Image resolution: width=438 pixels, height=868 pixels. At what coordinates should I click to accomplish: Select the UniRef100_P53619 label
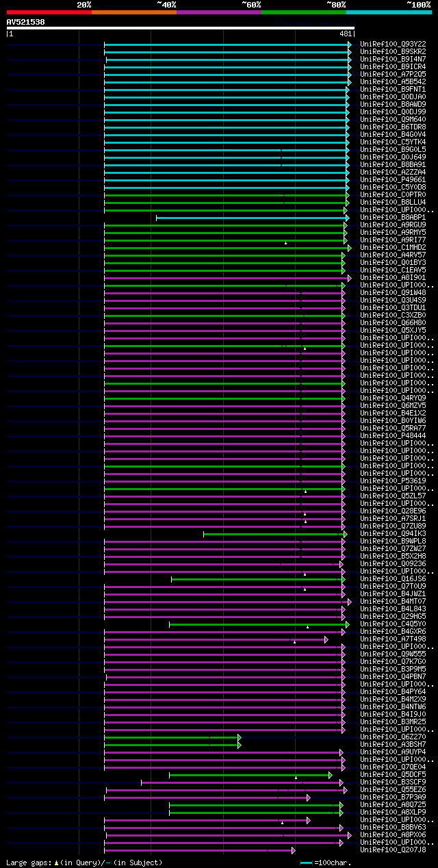pos(393,481)
